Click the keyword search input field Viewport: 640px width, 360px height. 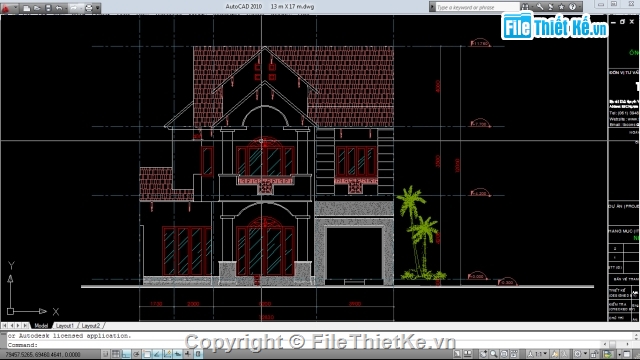pos(476,7)
